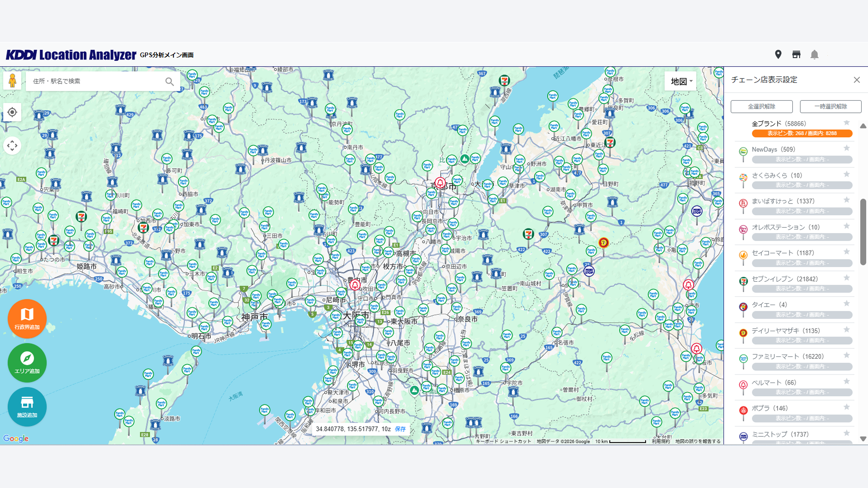Click the 一時選択解除 button

pos(831,106)
